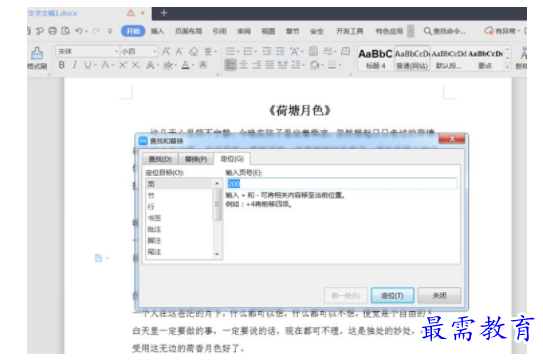Click the decrease font size icon

179,52
